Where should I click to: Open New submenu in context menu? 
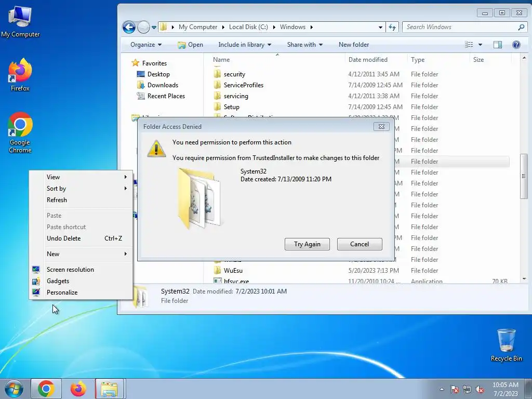[81, 254]
